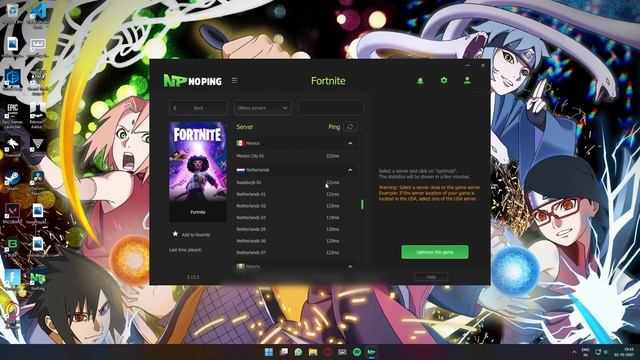Collapse the Netherlands server group
This screenshot has width=640, height=360.
coord(350,170)
